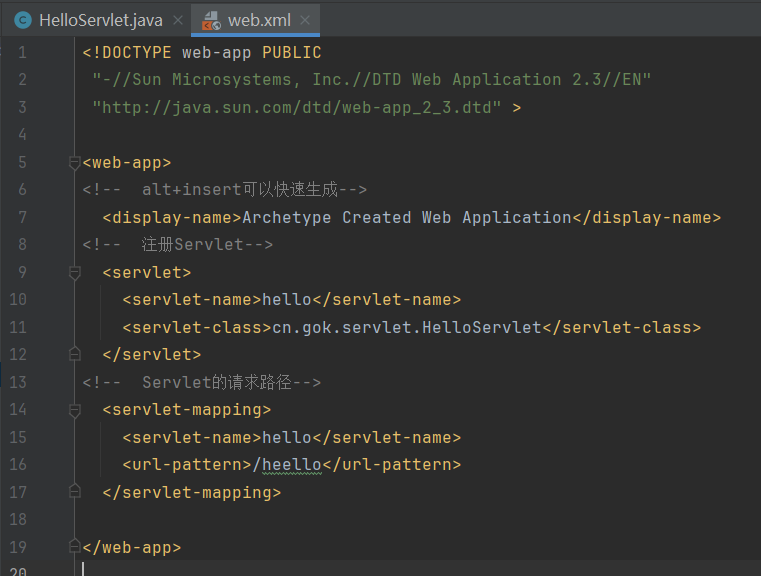
Task: Click line number 18 in the gutter
Action: click(x=18, y=520)
